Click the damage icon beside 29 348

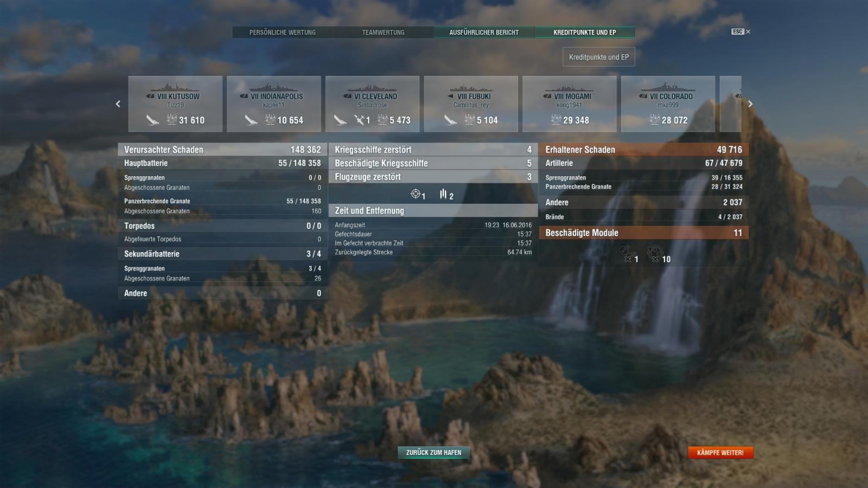click(x=556, y=119)
